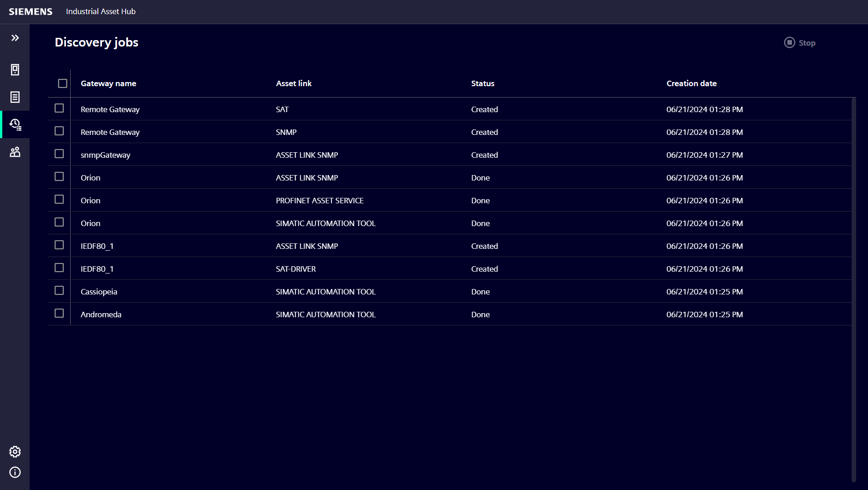Click the Industrial Asset Hub title
Viewport: 868px width, 490px height.
coord(101,11)
